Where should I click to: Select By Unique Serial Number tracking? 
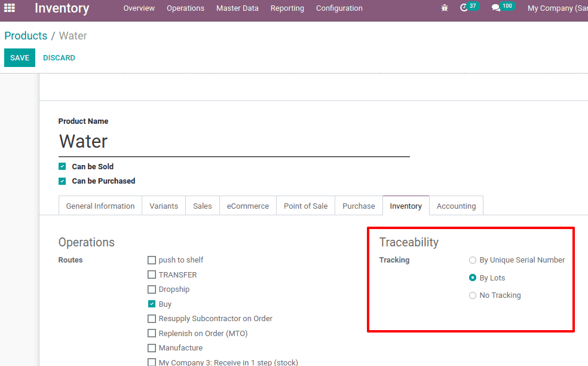click(473, 260)
